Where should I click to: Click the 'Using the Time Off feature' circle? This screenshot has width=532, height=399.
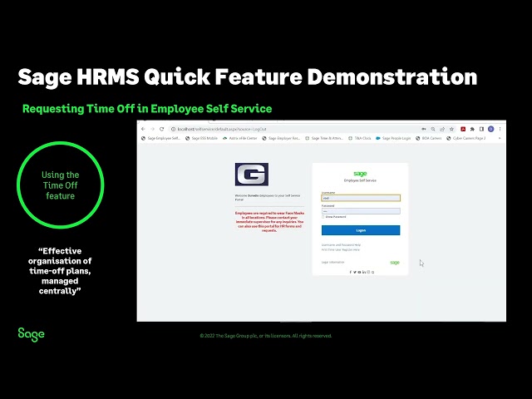tap(61, 185)
